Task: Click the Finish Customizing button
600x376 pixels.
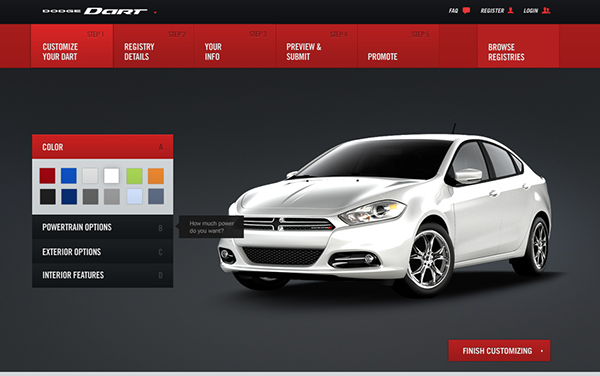Action: 499,350
